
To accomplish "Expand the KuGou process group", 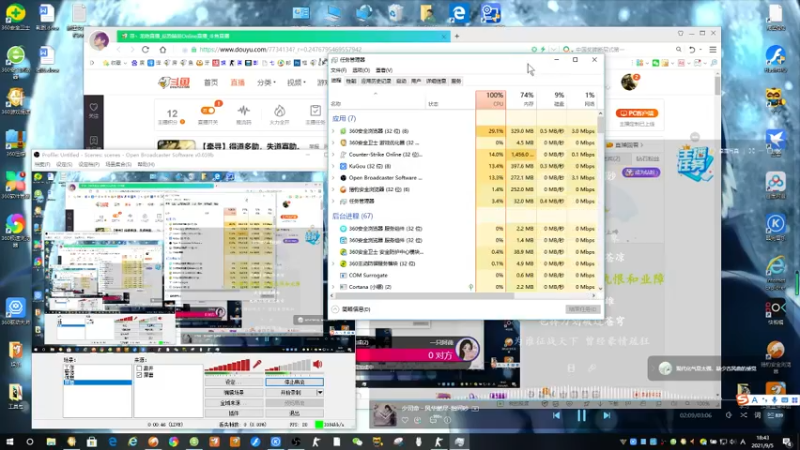I will pyautogui.click(x=334, y=166).
